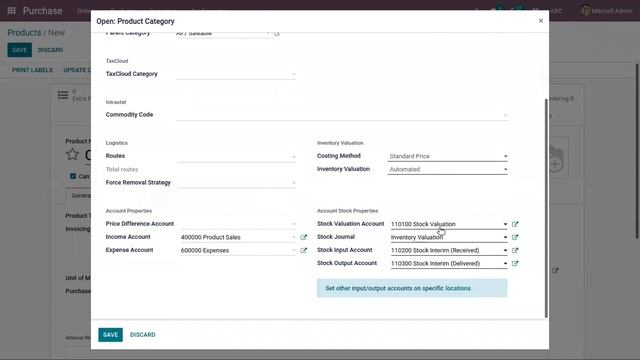Discard changes in Product Category dialog
640x360 pixels.
point(142,335)
